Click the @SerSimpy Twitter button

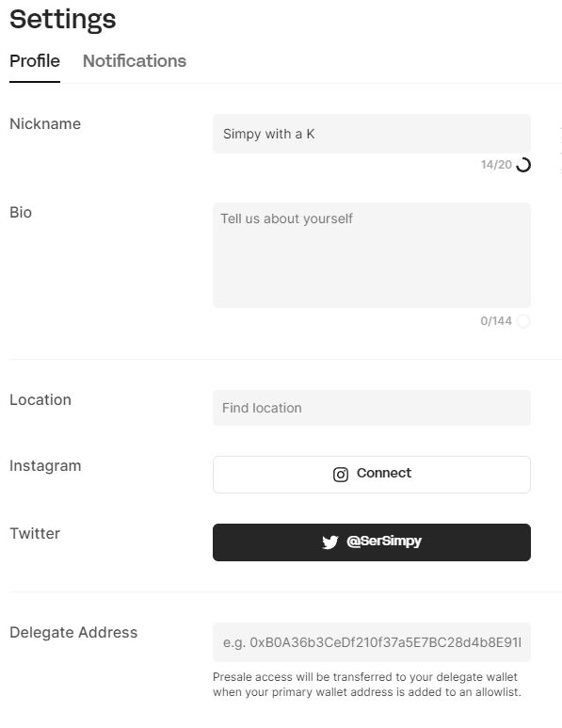tap(371, 542)
